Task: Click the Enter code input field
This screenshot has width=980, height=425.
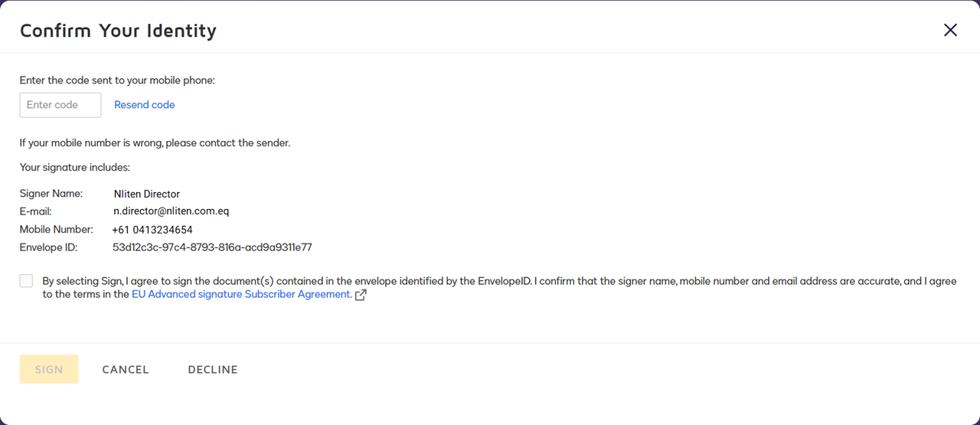Action: pos(60,105)
